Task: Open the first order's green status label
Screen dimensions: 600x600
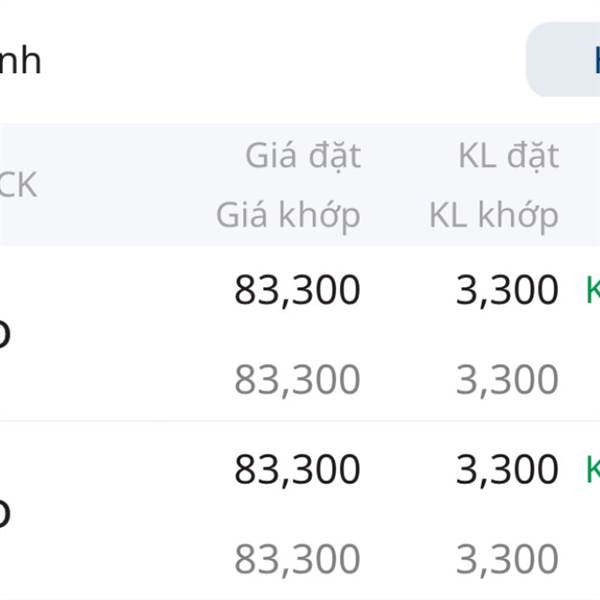Action: click(592, 291)
